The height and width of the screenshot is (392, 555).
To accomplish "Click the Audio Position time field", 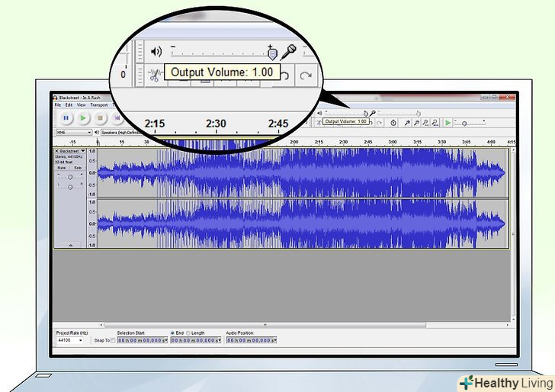I will (x=250, y=340).
